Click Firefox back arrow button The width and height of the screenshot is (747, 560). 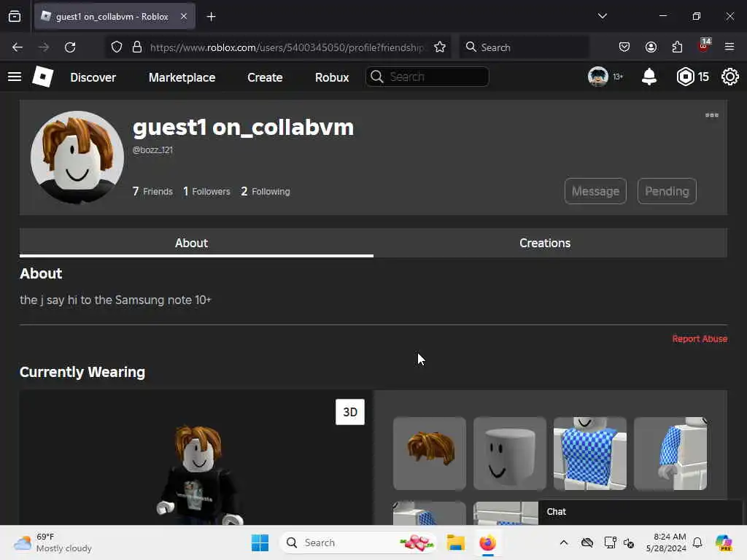click(18, 47)
